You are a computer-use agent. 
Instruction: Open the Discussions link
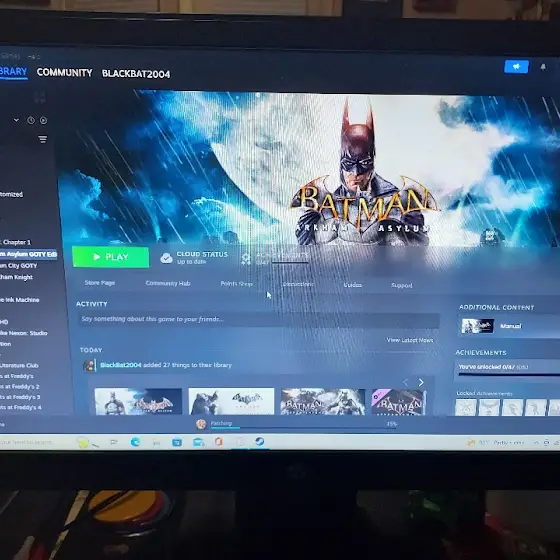tap(298, 284)
